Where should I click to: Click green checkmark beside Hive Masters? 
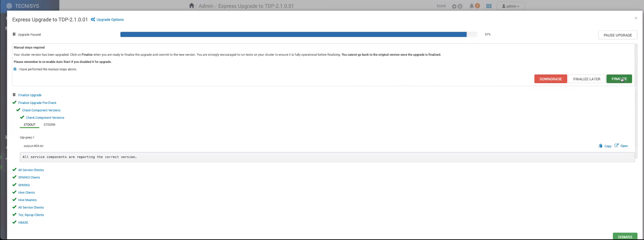(14, 200)
